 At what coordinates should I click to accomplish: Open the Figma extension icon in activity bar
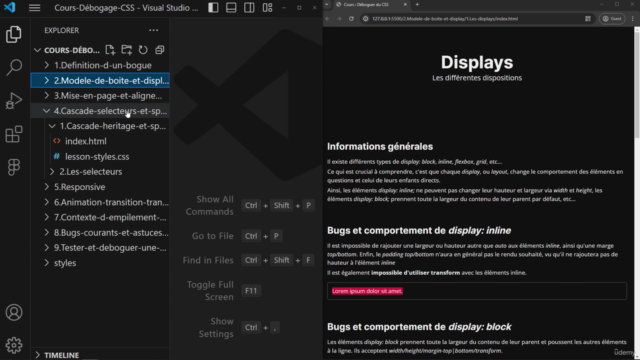click(14, 167)
